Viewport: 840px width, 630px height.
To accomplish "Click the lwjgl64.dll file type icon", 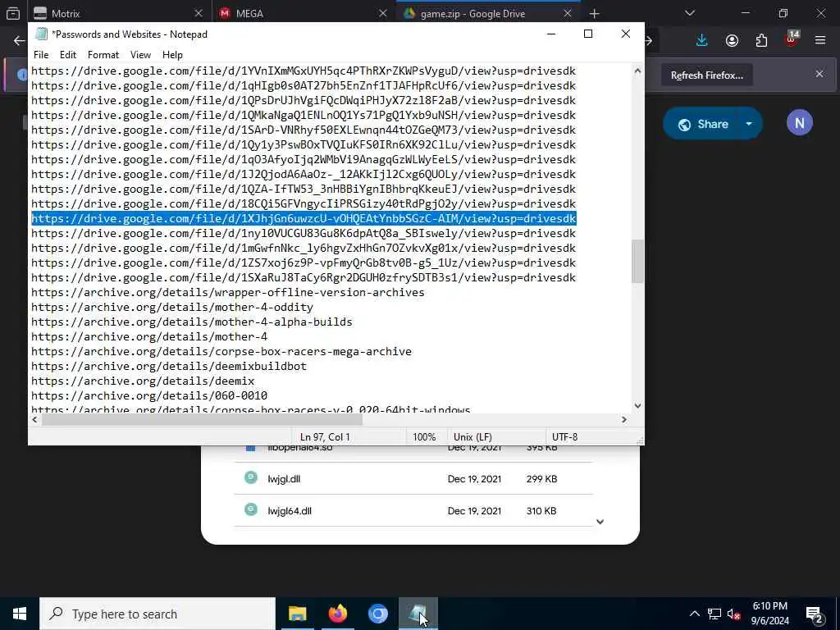I will pos(251,509).
